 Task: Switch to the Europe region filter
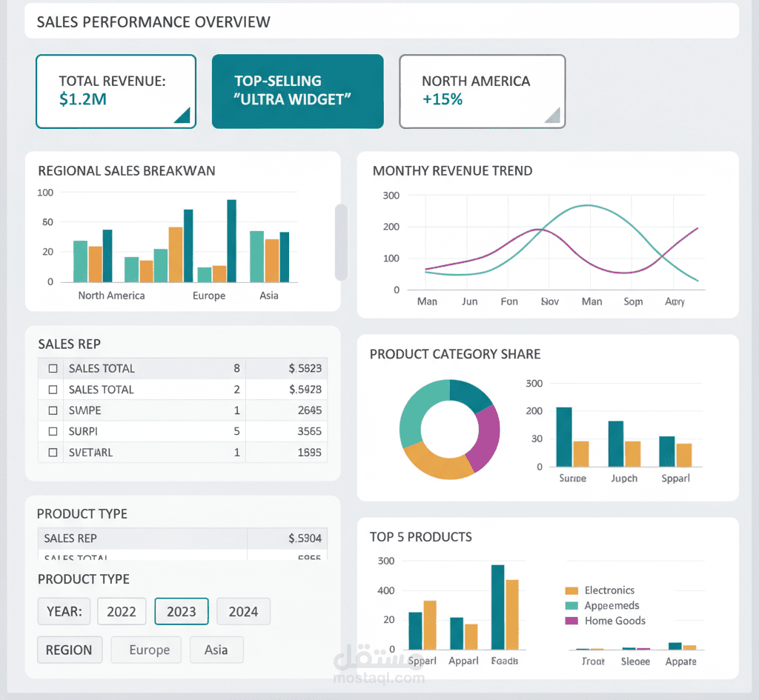click(x=146, y=650)
